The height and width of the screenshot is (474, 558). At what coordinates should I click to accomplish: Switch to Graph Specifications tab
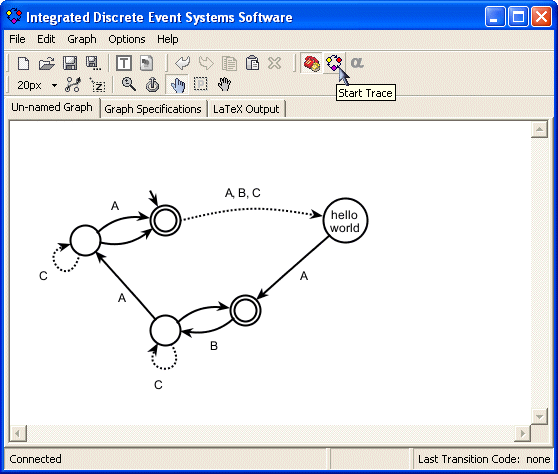153,109
